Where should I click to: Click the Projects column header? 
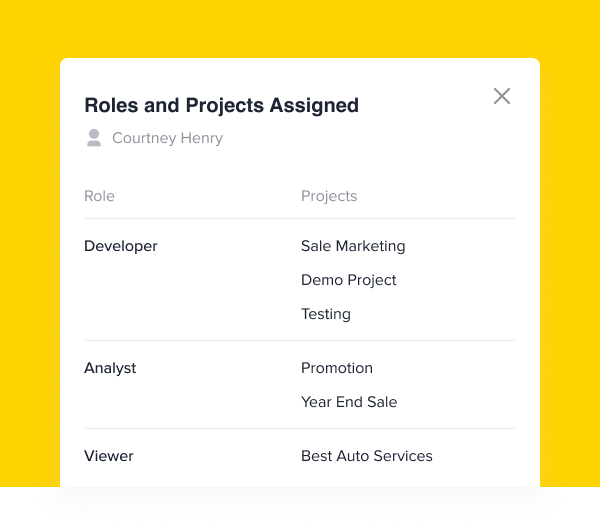tap(329, 196)
